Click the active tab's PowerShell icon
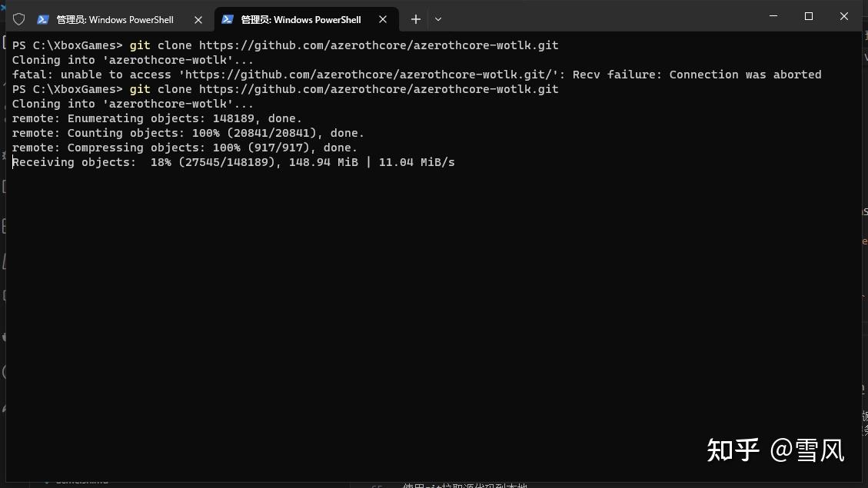 228,19
